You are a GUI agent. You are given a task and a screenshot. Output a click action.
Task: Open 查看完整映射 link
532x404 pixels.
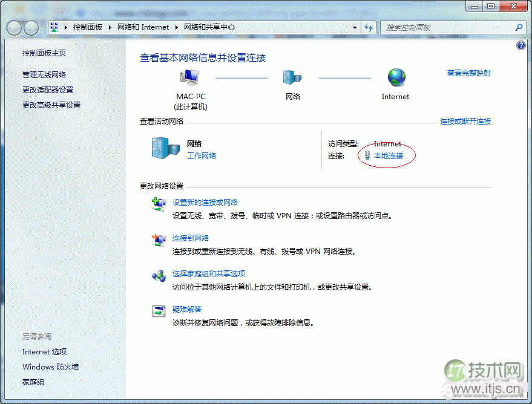click(468, 73)
